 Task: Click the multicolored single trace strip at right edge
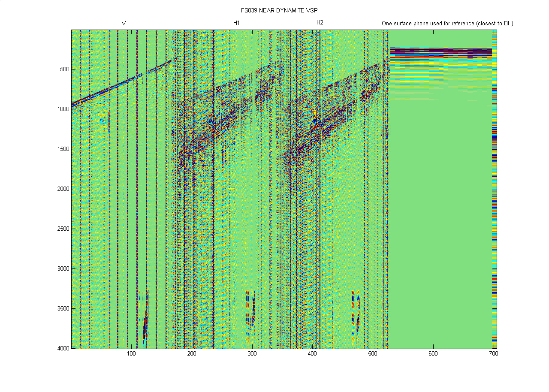tap(494, 189)
